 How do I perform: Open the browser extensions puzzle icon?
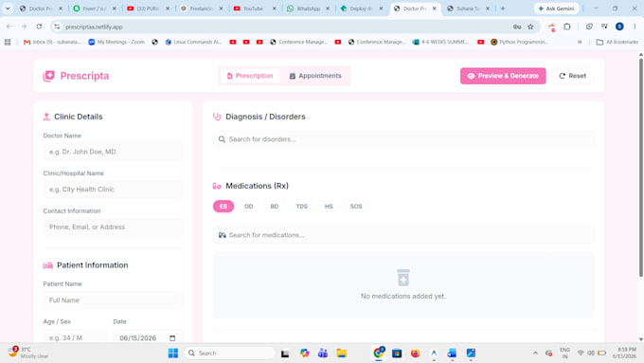click(x=566, y=27)
